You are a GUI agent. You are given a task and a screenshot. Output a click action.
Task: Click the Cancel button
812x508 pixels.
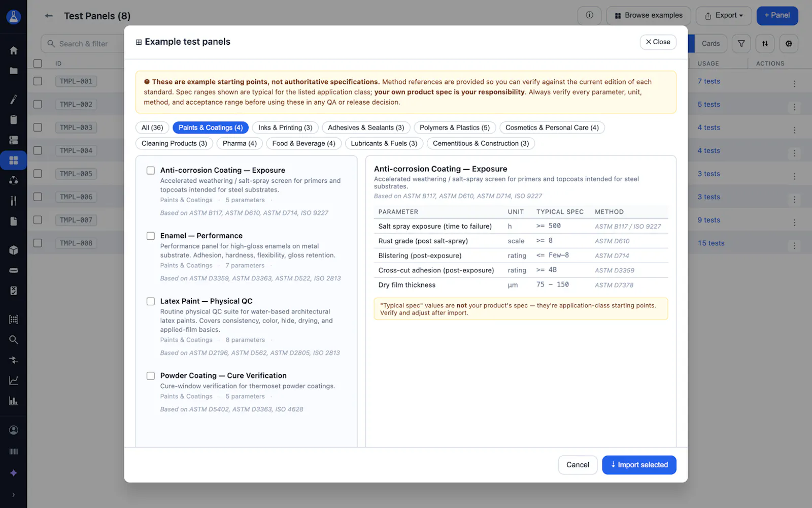pyautogui.click(x=578, y=465)
